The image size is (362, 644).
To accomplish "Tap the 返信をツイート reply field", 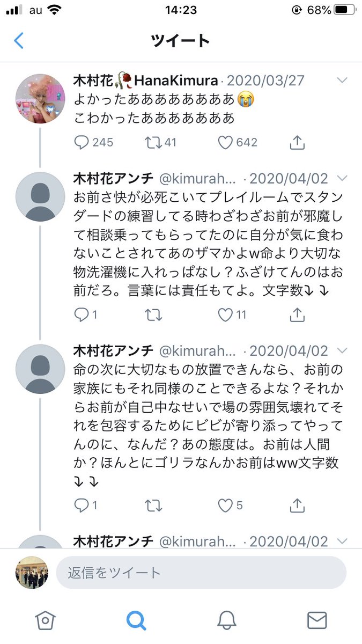I will tap(201, 573).
